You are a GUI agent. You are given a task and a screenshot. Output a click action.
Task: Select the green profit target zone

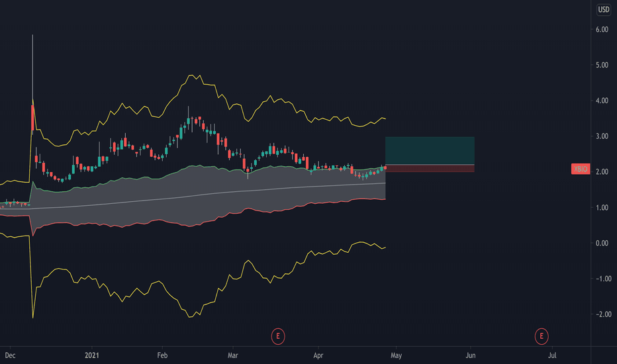(430, 151)
